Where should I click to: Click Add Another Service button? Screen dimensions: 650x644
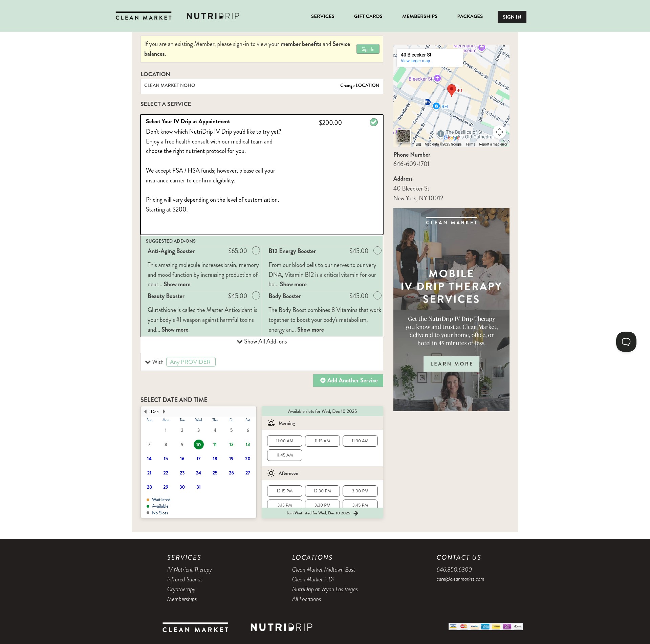(x=348, y=380)
